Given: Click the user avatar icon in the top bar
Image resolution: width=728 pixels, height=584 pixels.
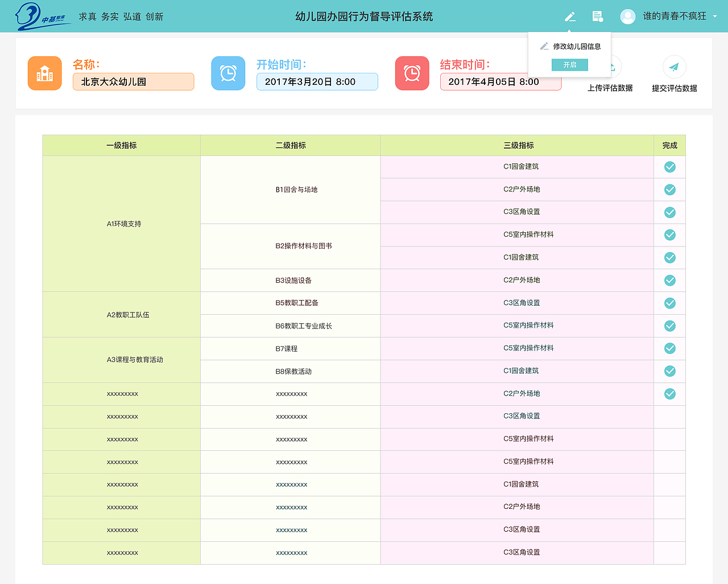Looking at the screenshot, I should [627, 16].
